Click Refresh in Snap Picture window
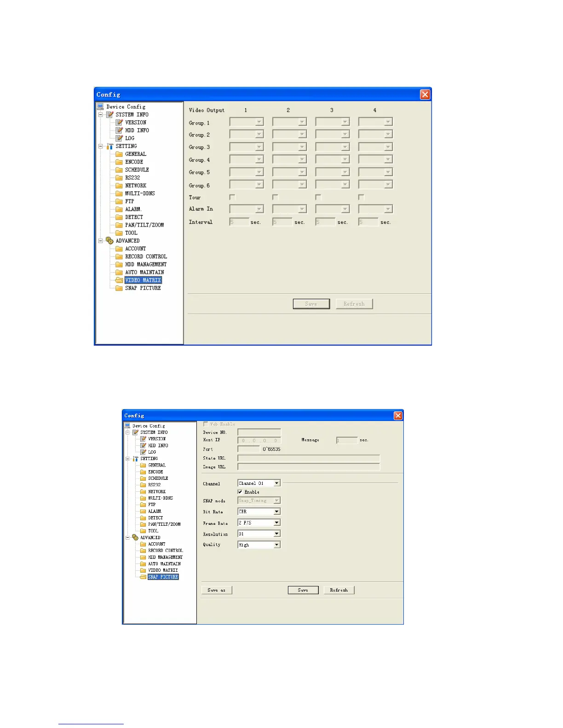The height and width of the screenshot is (728, 563). point(339,590)
